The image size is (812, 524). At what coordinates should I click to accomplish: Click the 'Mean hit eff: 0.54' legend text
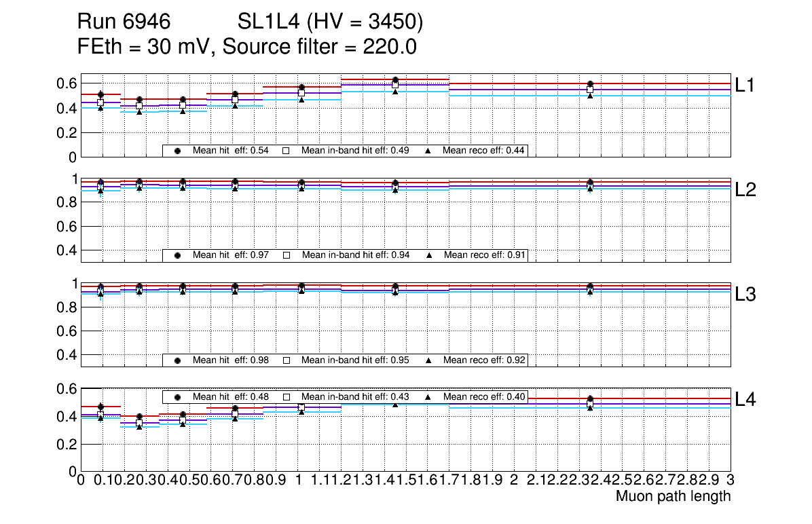pyautogui.click(x=231, y=151)
